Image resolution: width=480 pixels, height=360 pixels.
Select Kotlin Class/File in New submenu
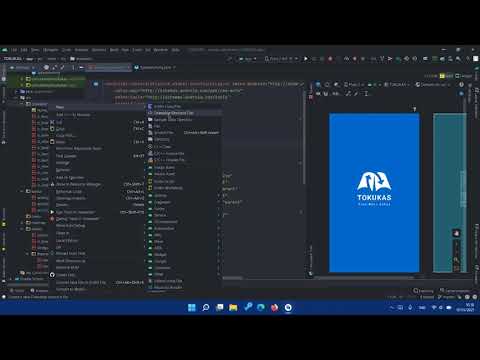coord(184,106)
